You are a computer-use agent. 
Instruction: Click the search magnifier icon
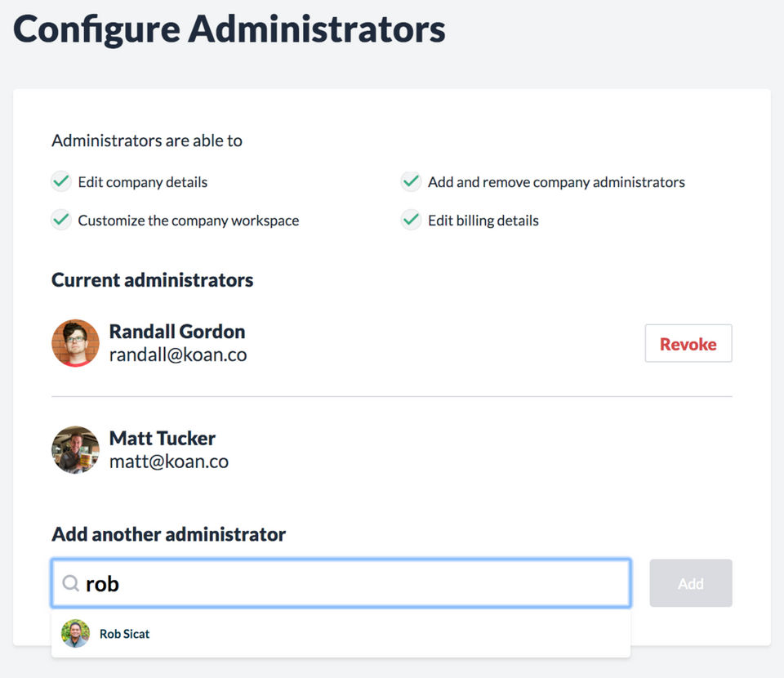pyautogui.click(x=71, y=583)
